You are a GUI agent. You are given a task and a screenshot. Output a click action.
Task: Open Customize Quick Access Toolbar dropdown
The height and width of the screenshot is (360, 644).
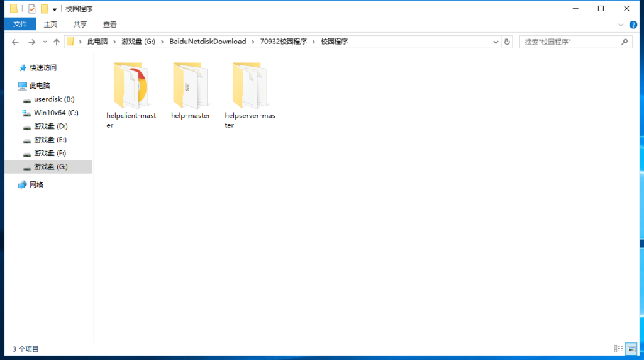click(x=54, y=9)
